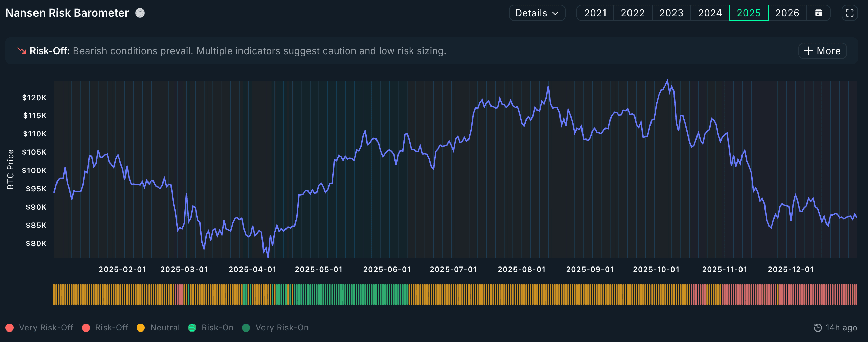Screen dimensions: 868x342
Task: Choose the 2023 year button
Action: [x=671, y=13]
